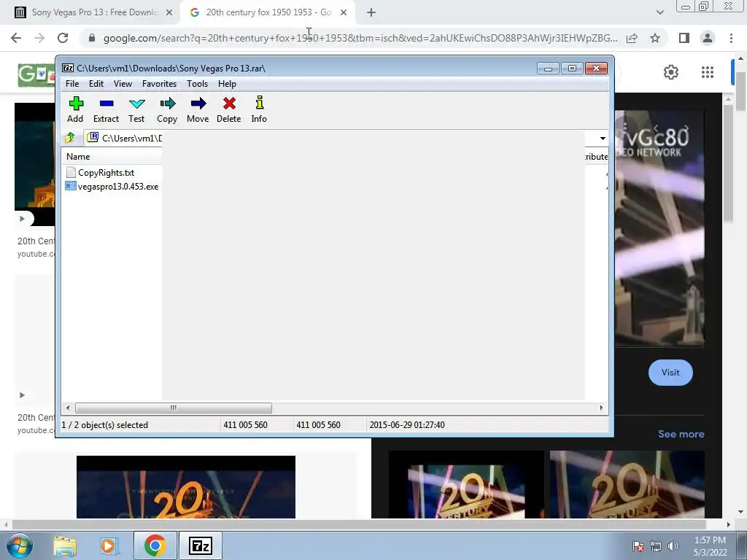Switch to 7-Zip in taskbar
This screenshot has height=560, width=747.
pos(200,545)
